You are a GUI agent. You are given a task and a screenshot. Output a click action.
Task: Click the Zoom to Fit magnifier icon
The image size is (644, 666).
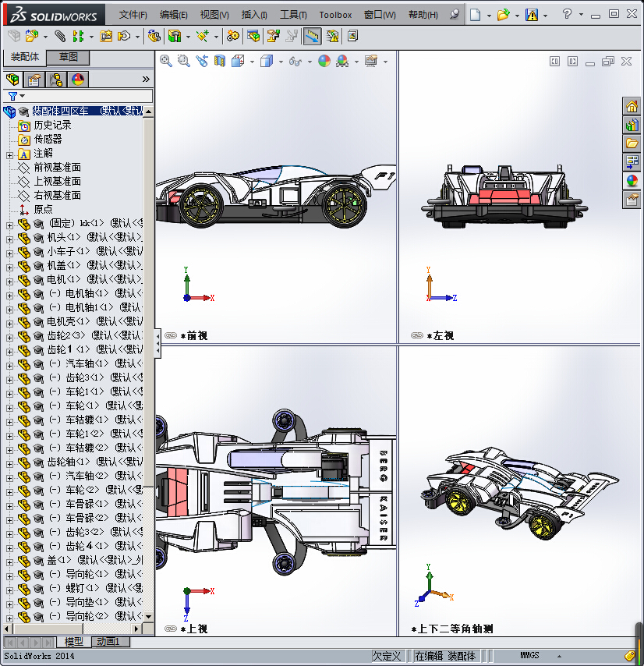(166, 61)
